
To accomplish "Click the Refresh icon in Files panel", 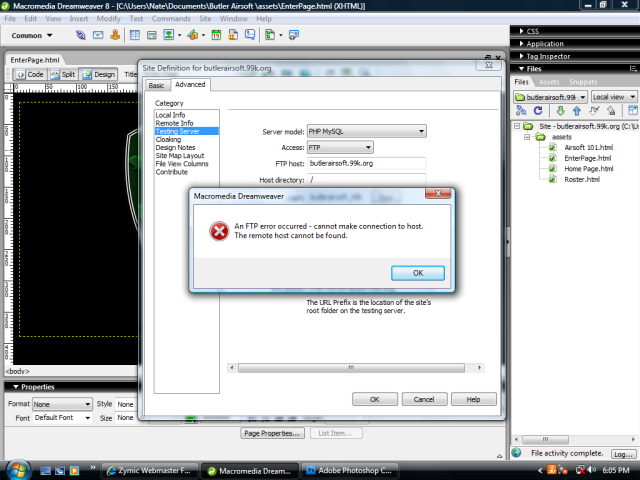I will [x=538, y=111].
